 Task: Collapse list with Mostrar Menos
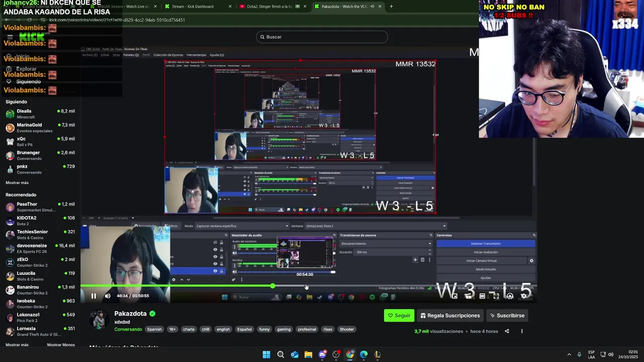coord(61,345)
